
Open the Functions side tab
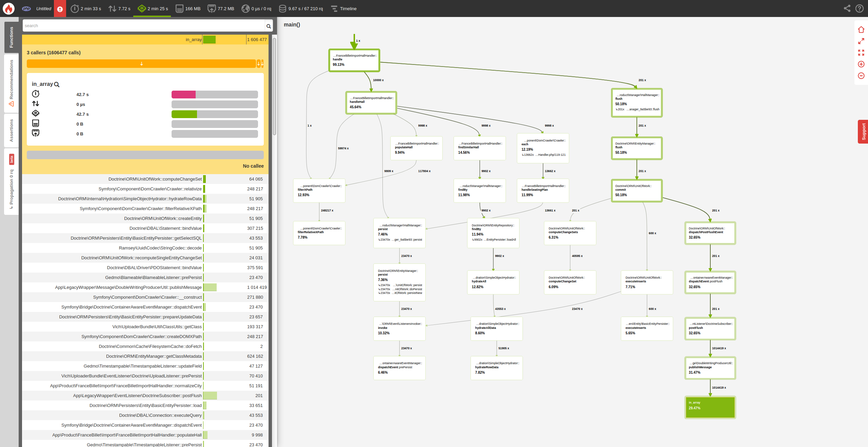pyautogui.click(x=11, y=37)
